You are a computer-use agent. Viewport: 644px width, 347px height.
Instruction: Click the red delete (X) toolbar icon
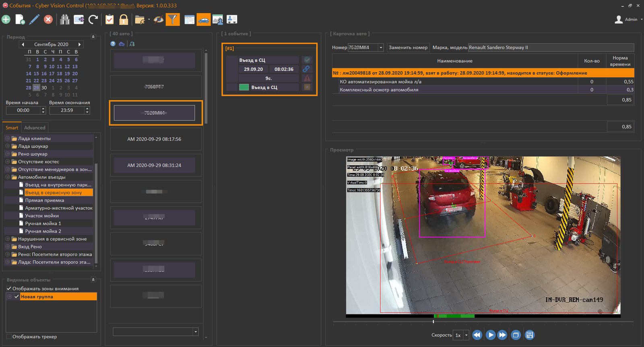48,19
